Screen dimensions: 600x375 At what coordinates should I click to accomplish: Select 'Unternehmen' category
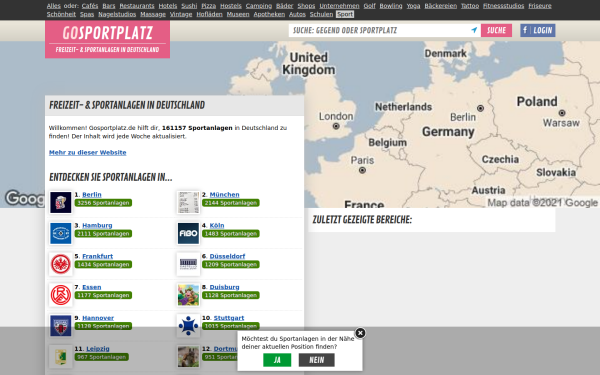pyautogui.click(x=339, y=6)
